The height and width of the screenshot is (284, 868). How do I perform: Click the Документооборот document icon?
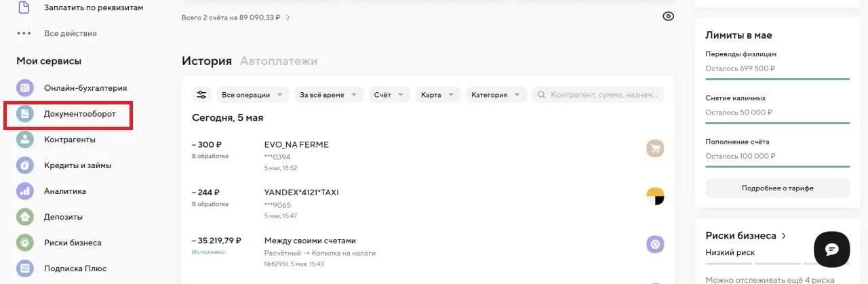(x=25, y=114)
